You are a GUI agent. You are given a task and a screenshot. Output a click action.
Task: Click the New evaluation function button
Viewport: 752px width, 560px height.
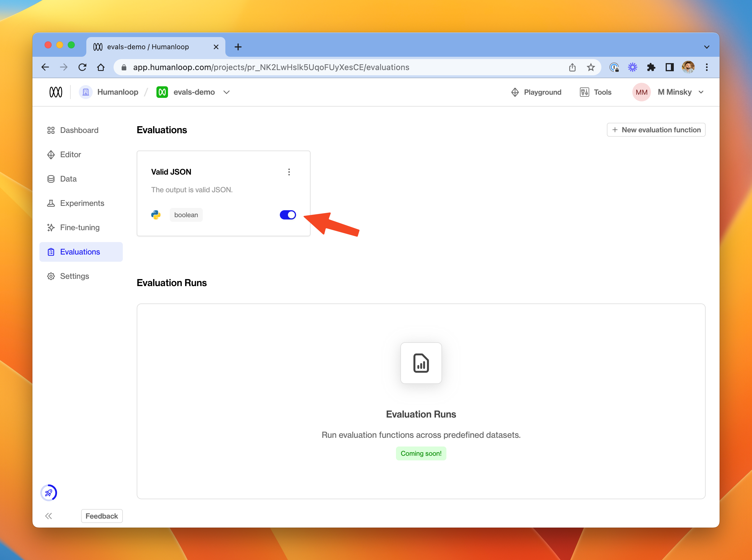pos(656,130)
